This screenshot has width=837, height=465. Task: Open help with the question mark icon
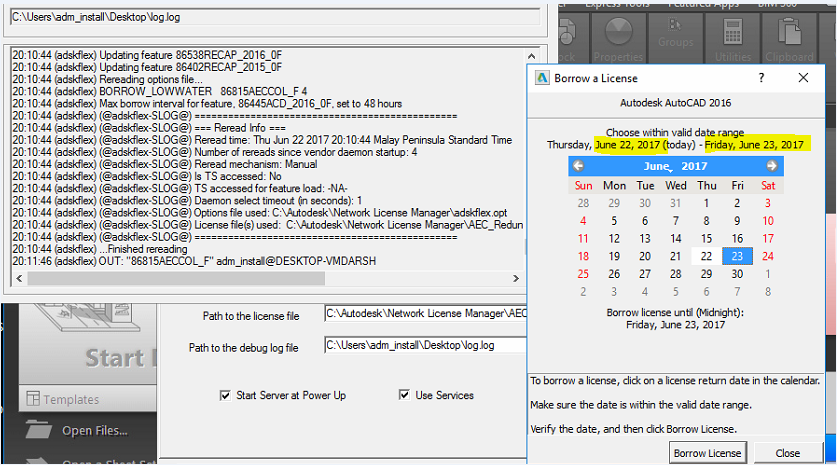pyautogui.click(x=761, y=78)
